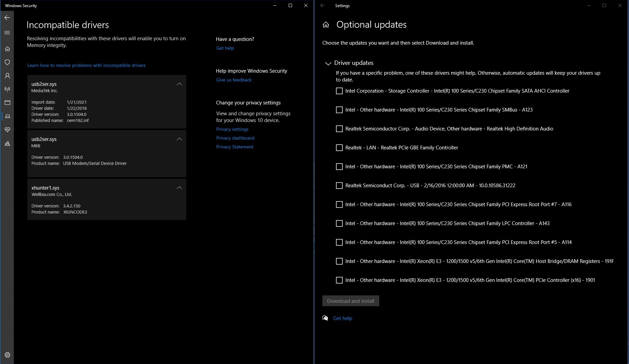
Task: Open the hamburger menu in Windows Security
Action: [x=7, y=33]
